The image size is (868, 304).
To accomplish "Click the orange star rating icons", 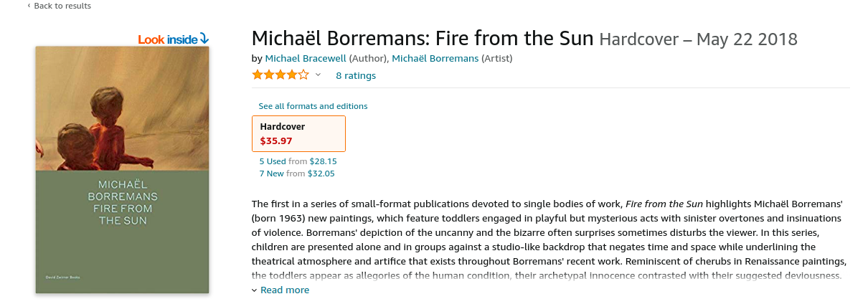I will coord(280,75).
